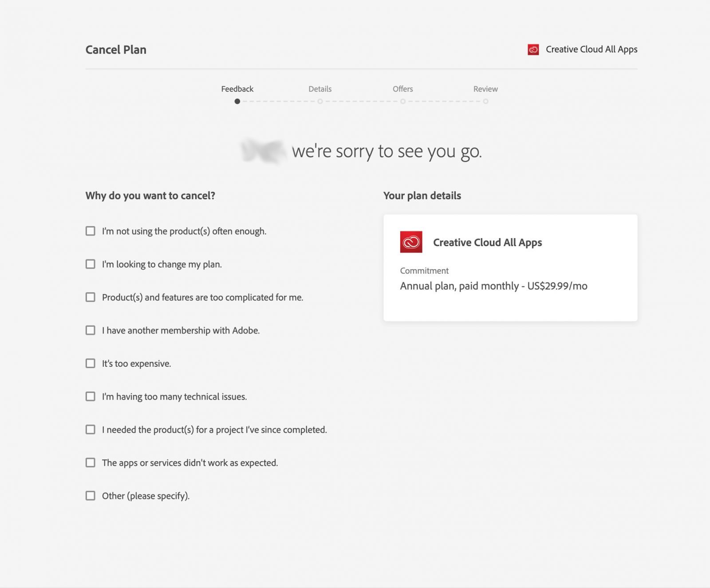
Task: Check "I'm looking to change my plan"
Action: 91,264
